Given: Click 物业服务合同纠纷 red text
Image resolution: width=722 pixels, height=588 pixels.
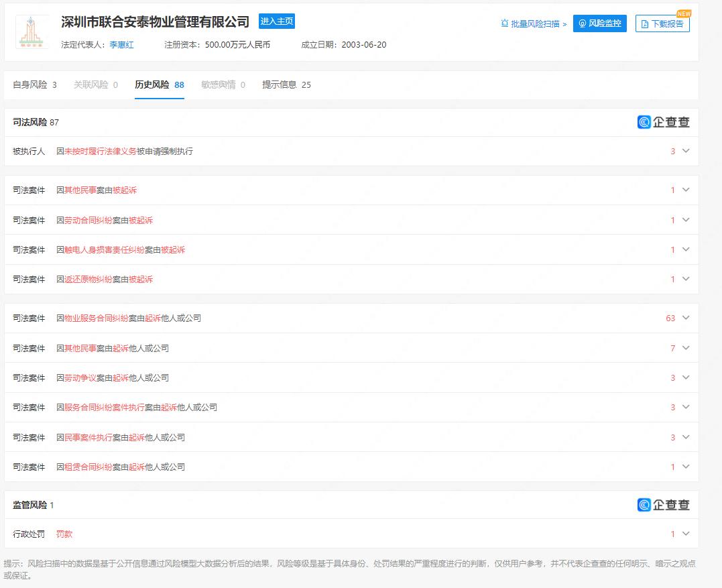Looking at the screenshot, I should pyautogui.click(x=97, y=318).
